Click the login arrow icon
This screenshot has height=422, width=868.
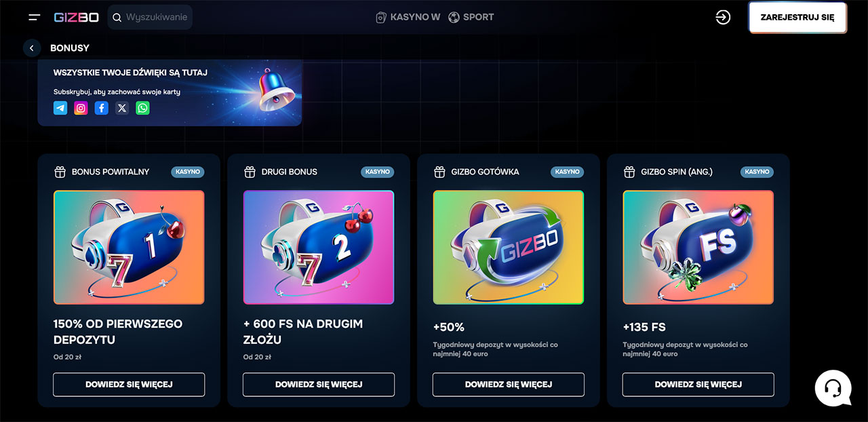coord(723,18)
